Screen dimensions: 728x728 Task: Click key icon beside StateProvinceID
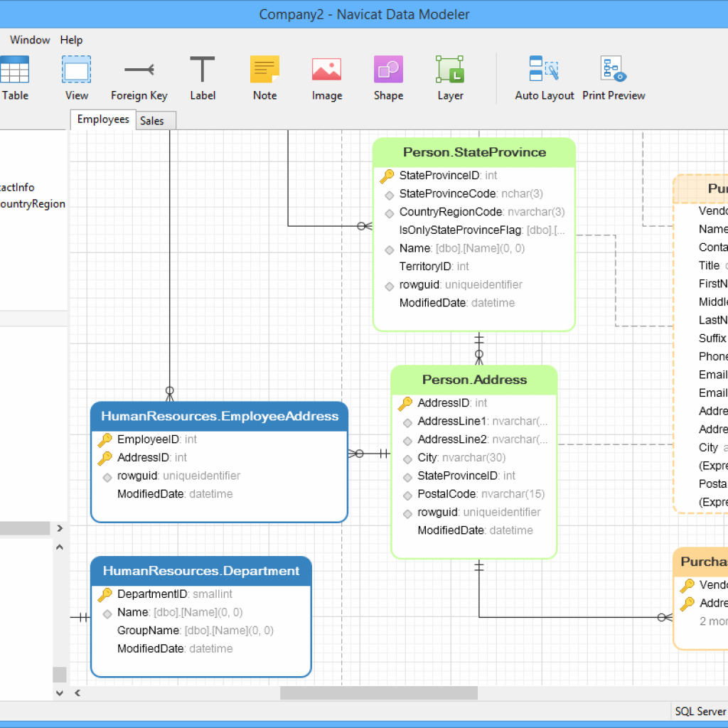[x=387, y=176]
